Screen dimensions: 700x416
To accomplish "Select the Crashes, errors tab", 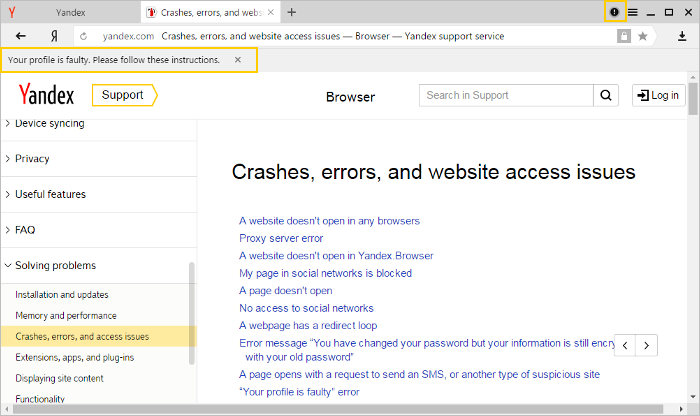I will (211, 12).
